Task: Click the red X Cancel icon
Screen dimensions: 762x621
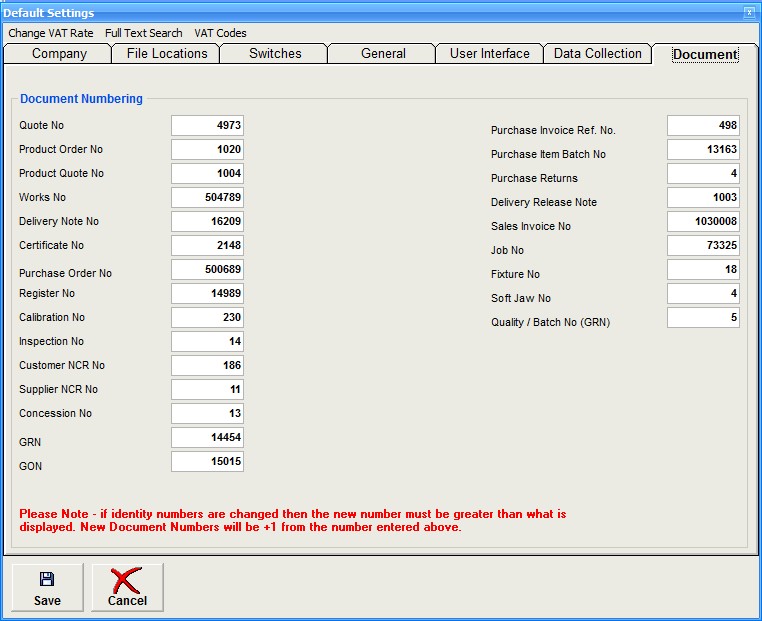Action: coord(127,580)
